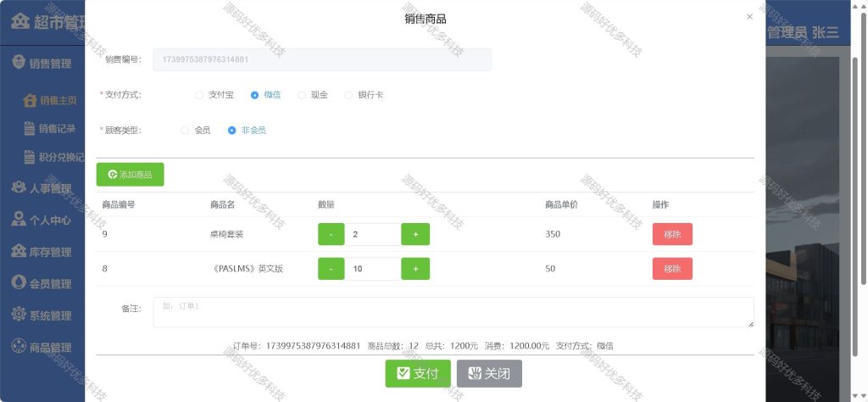Click the 备注 remarks text area
This screenshot has width=868, height=402.
click(453, 312)
